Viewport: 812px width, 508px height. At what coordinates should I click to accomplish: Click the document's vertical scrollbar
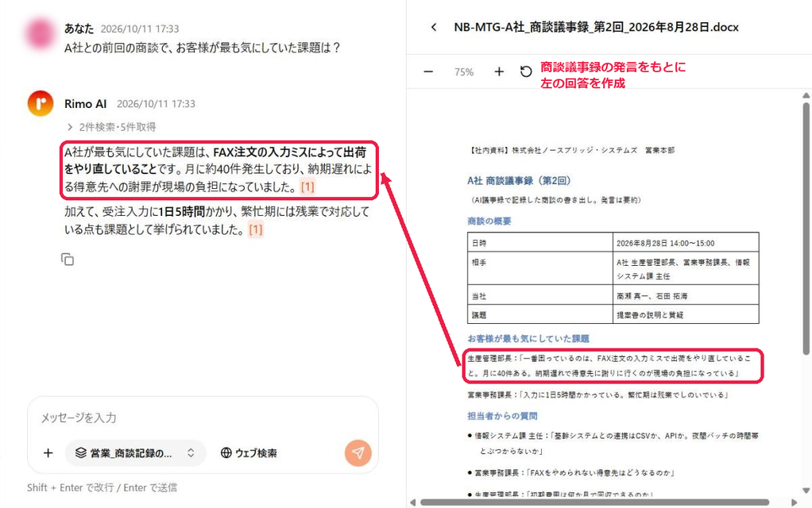pos(806,228)
